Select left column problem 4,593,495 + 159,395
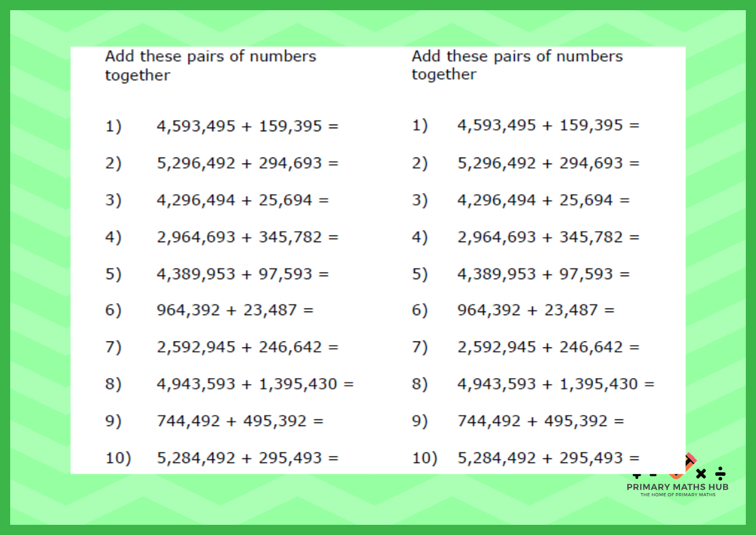This screenshot has height=535, width=756. pyautogui.click(x=247, y=126)
